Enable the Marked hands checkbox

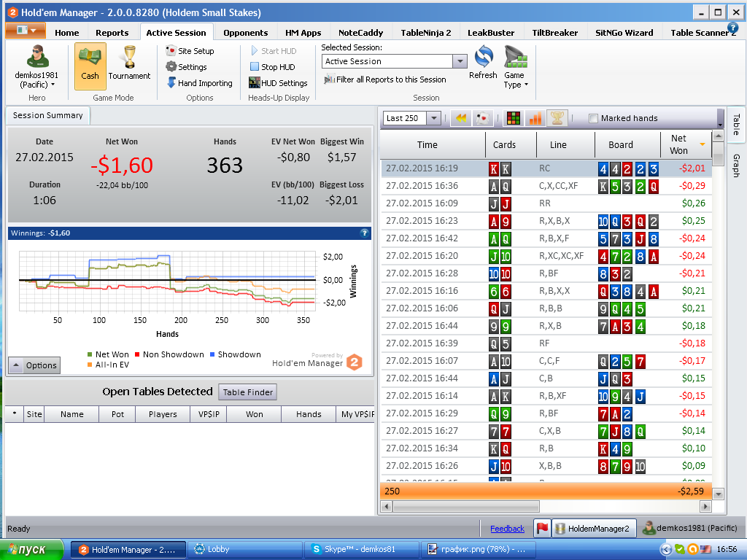click(593, 119)
